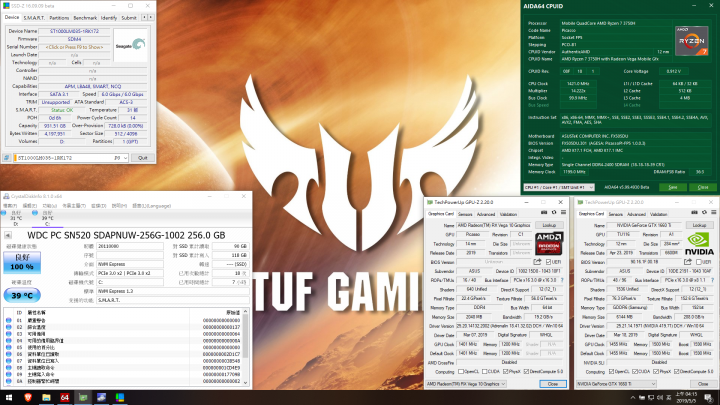The height and width of the screenshot is (405, 720).
Task: Click the screenshot camera icon in AMD GPU-Z
Action: click(544, 213)
